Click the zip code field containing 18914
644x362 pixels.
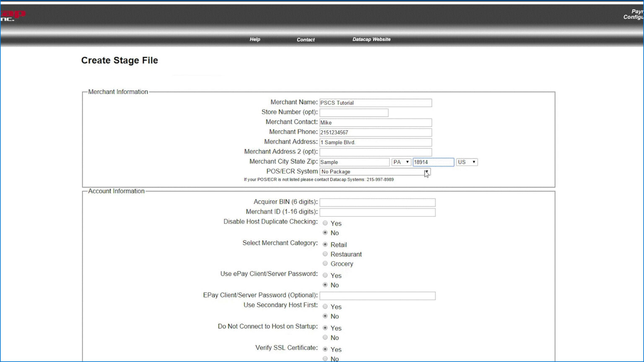point(433,162)
